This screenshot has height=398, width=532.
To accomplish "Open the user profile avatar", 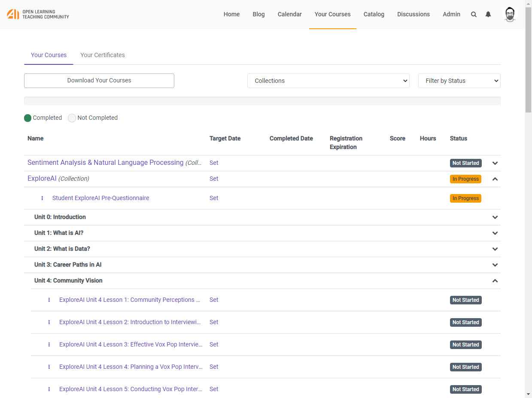I will (x=510, y=14).
